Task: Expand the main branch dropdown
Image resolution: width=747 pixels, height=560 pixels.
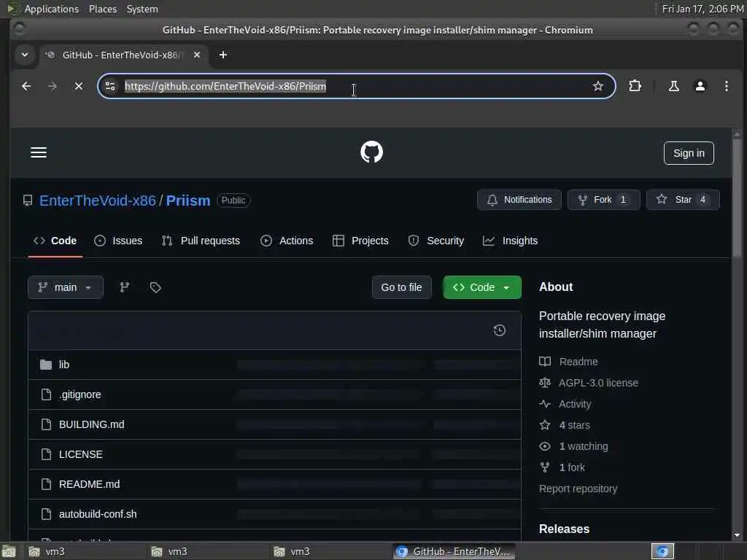Action: click(65, 287)
